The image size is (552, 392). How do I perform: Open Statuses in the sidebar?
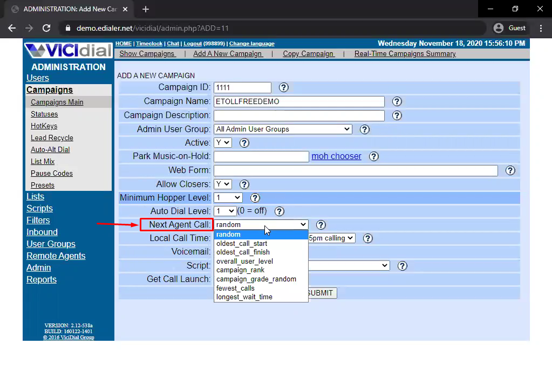pos(44,114)
